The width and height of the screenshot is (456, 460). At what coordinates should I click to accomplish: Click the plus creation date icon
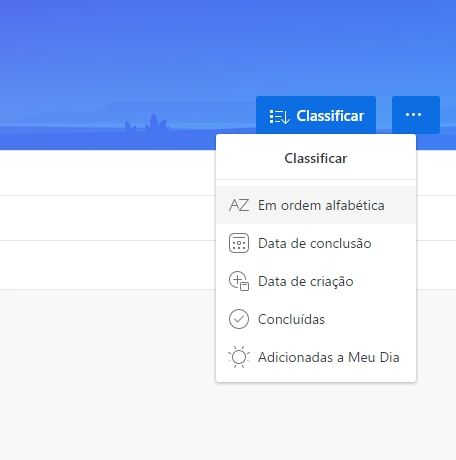click(x=239, y=281)
